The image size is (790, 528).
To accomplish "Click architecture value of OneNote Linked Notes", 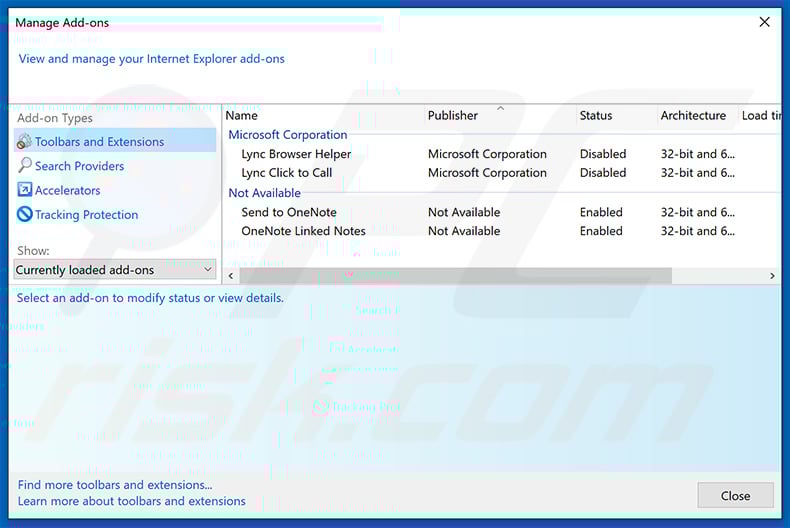I will tap(698, 231).
